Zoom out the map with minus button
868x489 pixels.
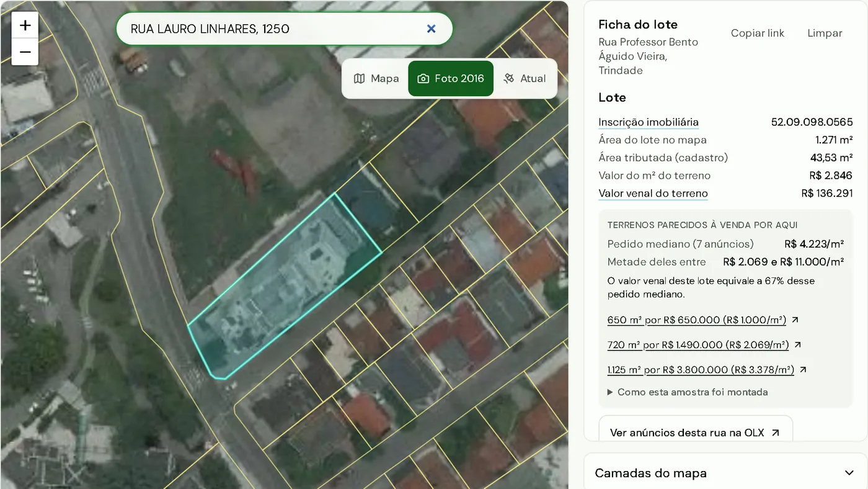pyautogui.click(x=25, y=52)
